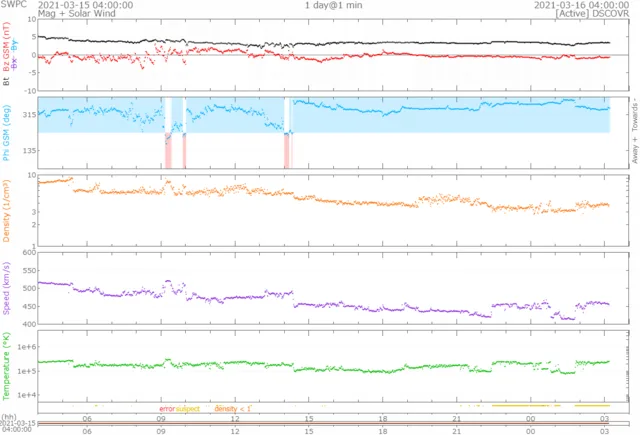Image resolution: width=640 pixels, height=435 pixels.
Task: Click the SWPC label in the header
Action: click(x=13, y=5)
